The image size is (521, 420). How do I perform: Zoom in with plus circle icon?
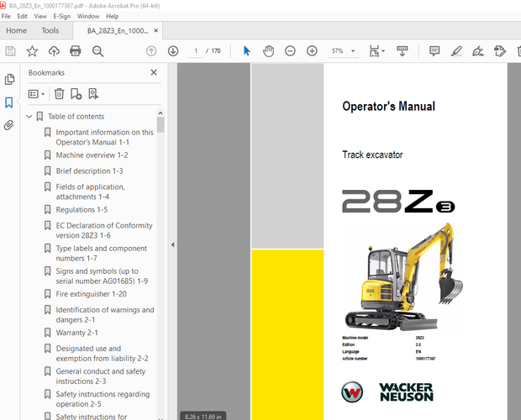(x=312, y=51)
